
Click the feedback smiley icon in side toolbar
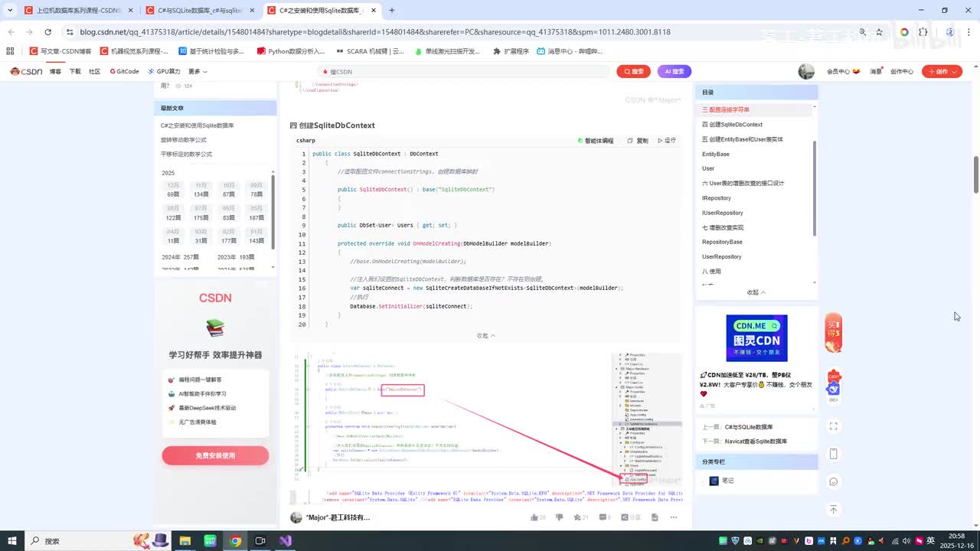click(834, 481)
